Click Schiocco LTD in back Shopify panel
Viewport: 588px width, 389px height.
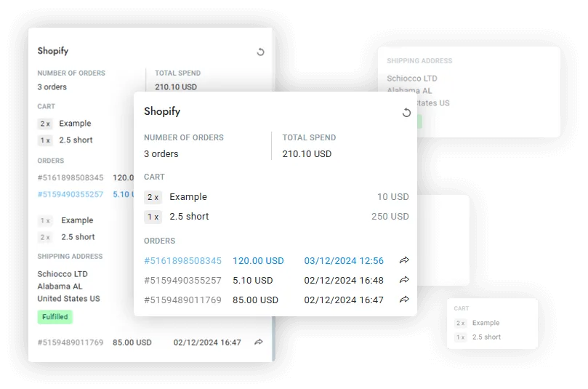coord(63,274)
